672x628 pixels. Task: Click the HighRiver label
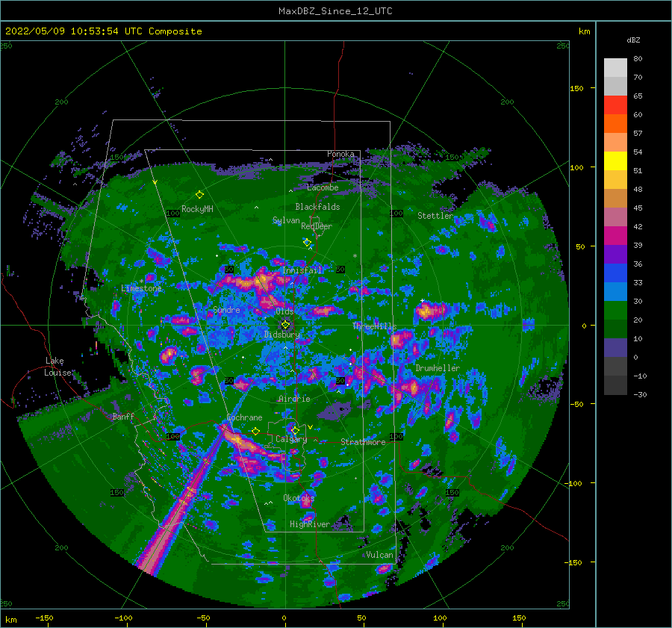click(x=310, y=524)
